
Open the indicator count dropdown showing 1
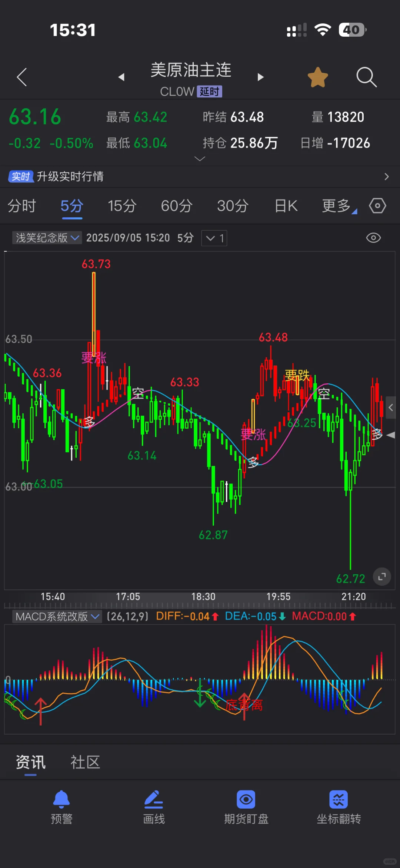point(214,238)
